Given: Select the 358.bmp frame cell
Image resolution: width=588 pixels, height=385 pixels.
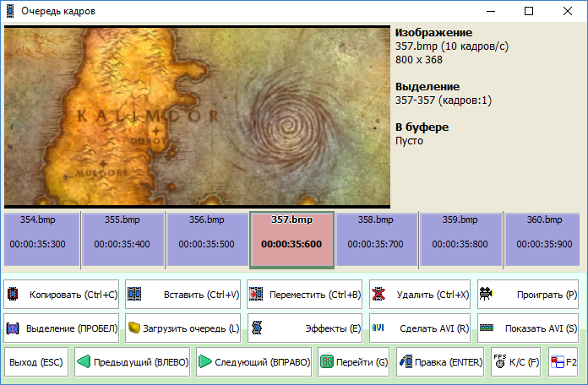Looking at the screenshot, I should click(377, 239).
